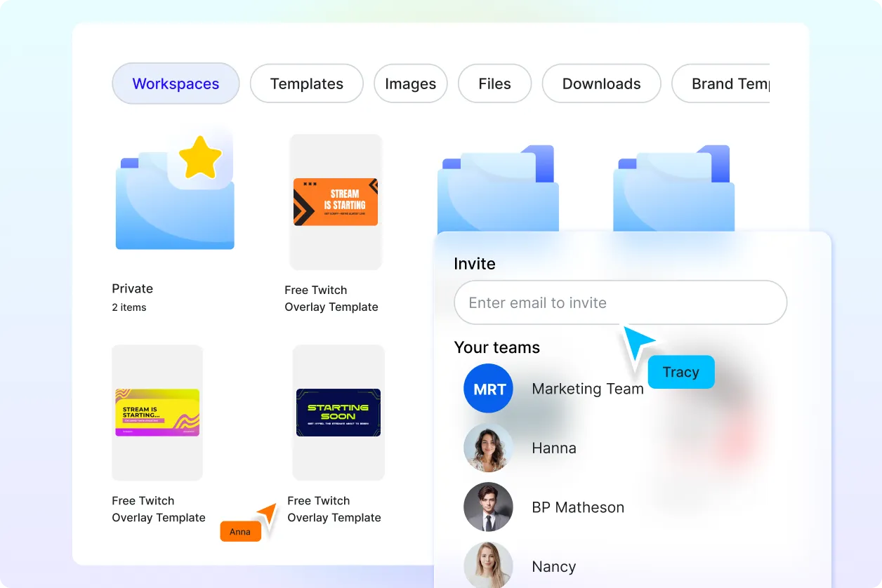Select Marketing Team from your teams
The width and height of the screenshot is (882, 588).
[588, 389]
